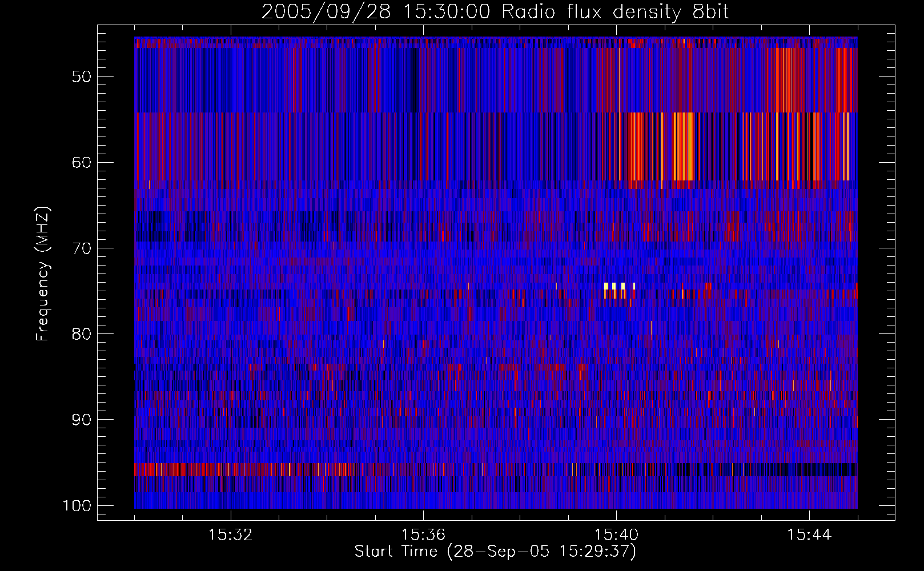
Task: Select the 15:36 time axis label
Action: (423, 535)
